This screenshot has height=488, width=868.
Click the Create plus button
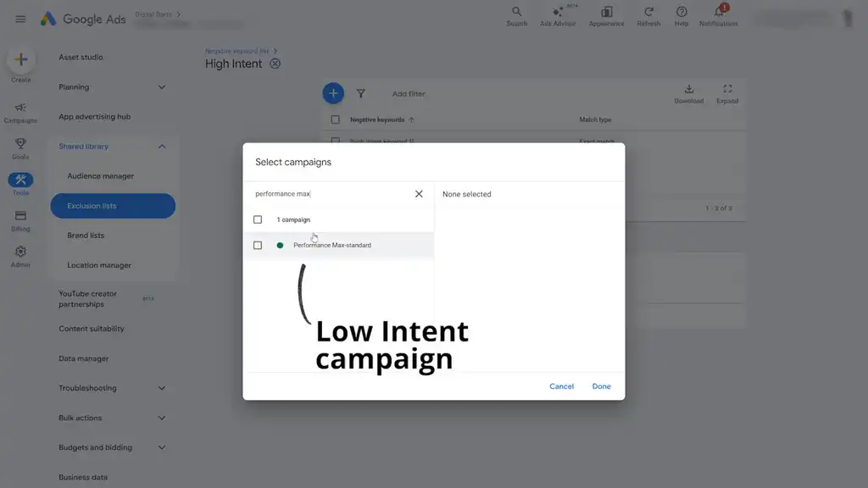click(21, 60)
